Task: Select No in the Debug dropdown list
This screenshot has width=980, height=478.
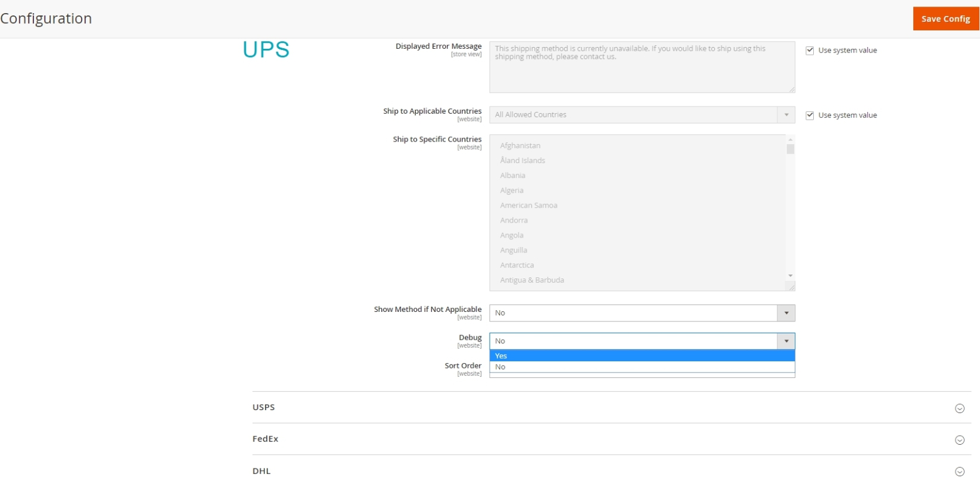Action: [x=642, y=367]
